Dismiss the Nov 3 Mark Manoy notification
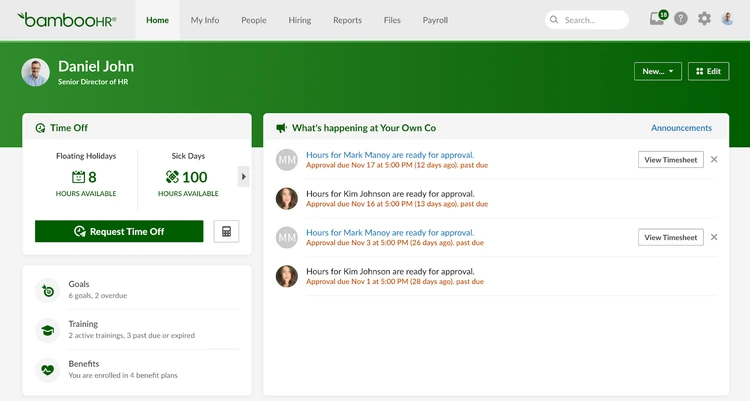750x401 pixels. click(714, 237)
